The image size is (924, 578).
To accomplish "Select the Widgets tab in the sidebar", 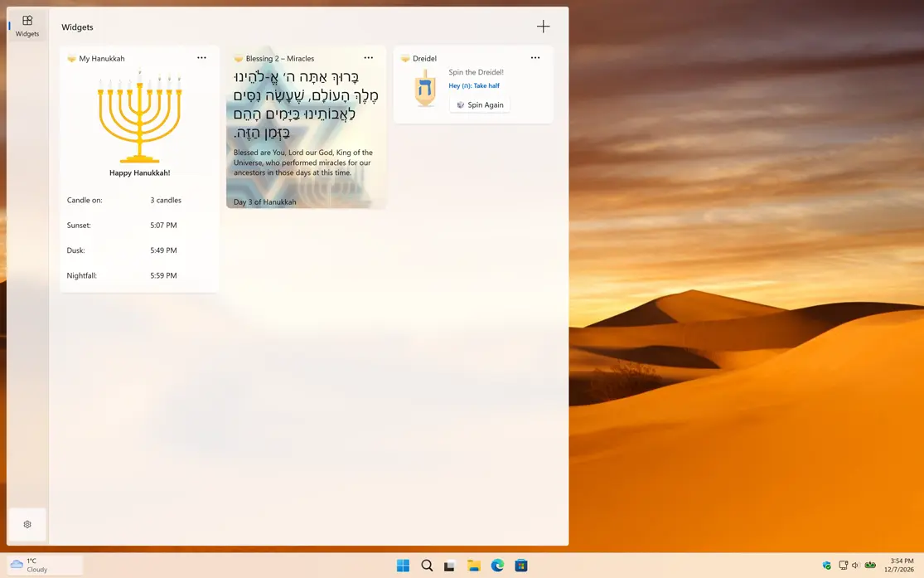I will click(27, 26).
